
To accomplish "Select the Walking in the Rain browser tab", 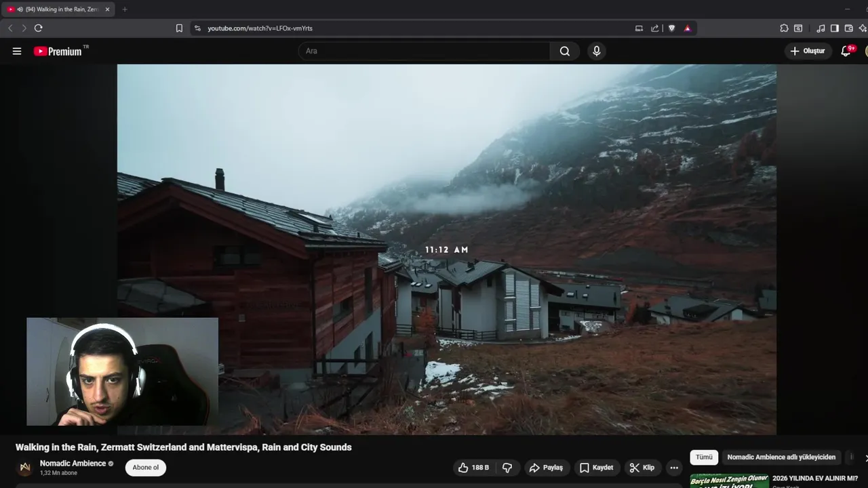I will pyautogui.click(x=59, y=9).
